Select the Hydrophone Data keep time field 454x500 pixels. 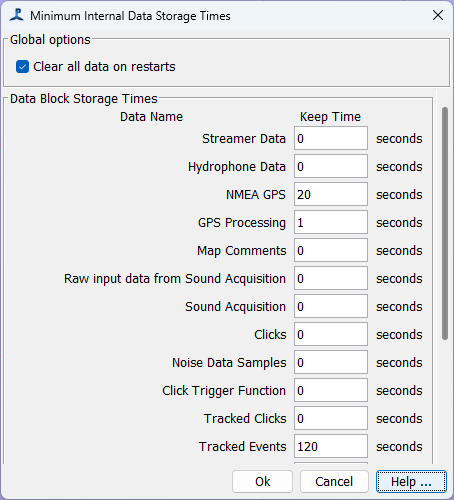click(331, 166)
